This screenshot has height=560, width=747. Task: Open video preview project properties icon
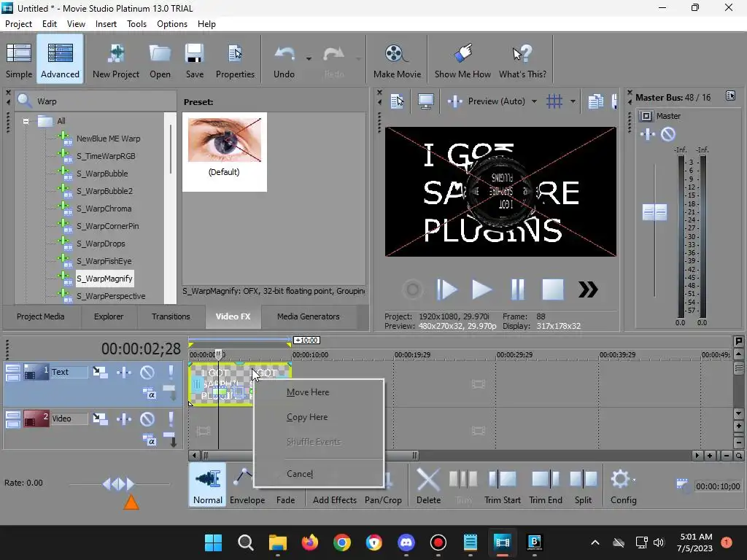[x=396, y=101]
